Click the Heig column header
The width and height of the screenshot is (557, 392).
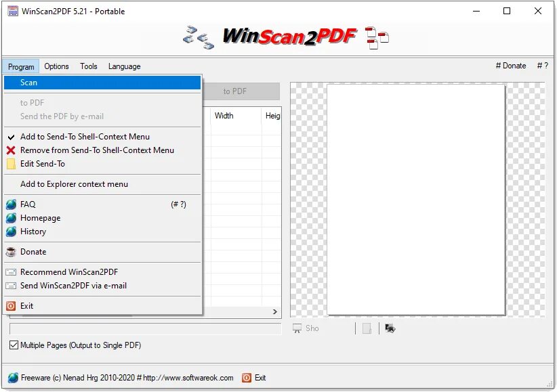272,116
